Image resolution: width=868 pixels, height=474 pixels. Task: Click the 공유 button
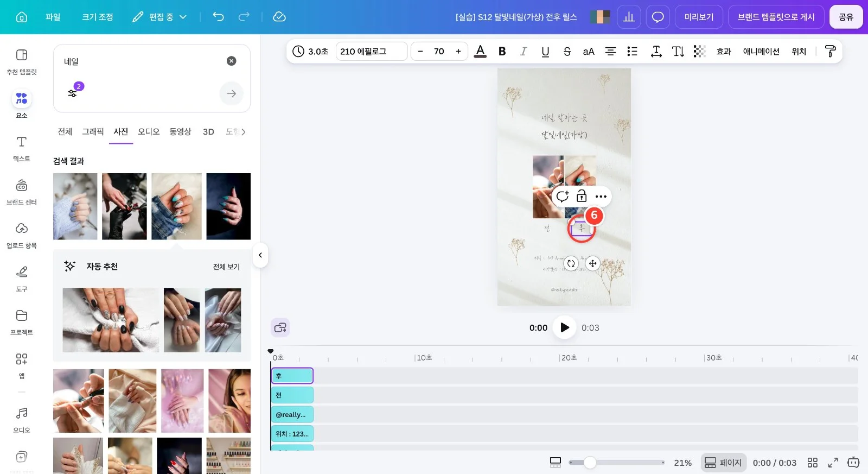846,17
